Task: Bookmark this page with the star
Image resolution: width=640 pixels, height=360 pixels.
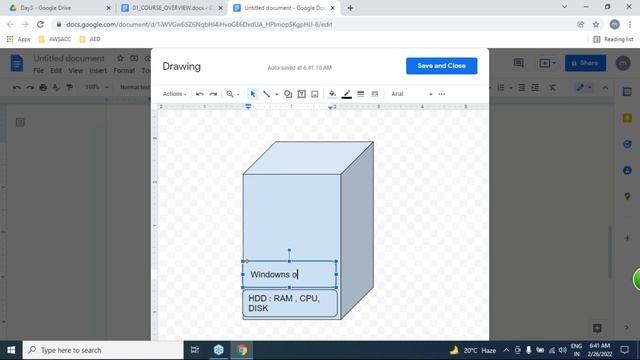Action: coord(596,24)
